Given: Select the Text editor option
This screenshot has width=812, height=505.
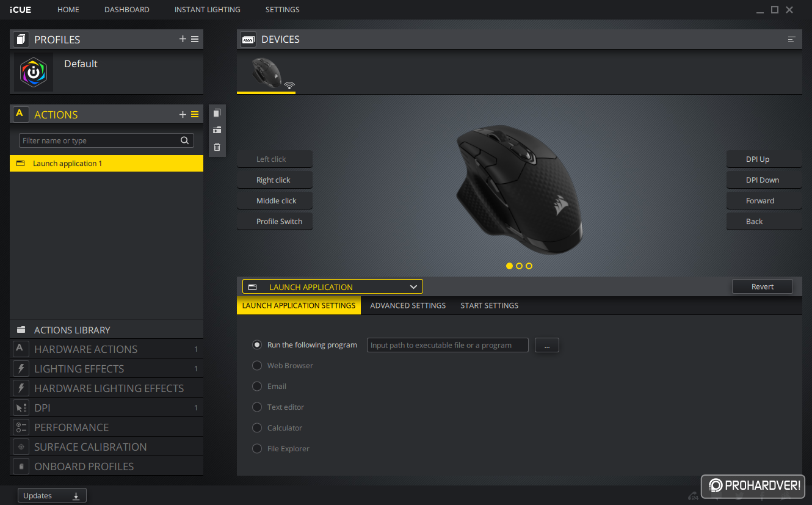Looking at the screenshot, I should tap(257, 407).
